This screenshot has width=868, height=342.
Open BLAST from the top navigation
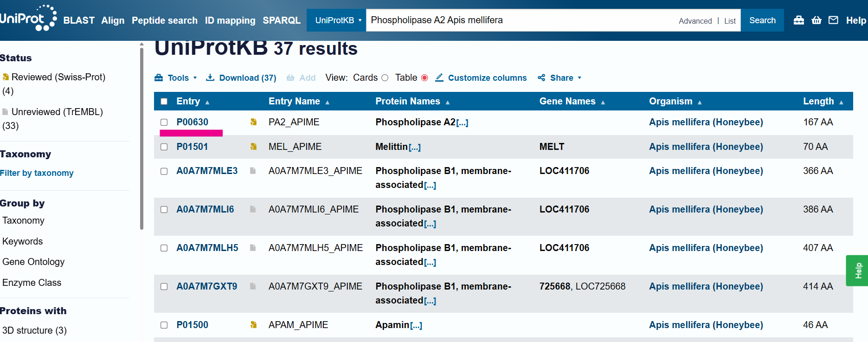79,20
